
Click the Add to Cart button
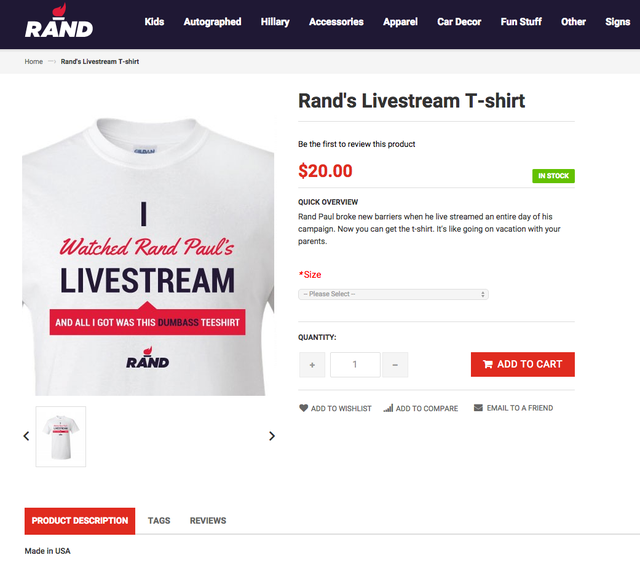pos(522,364)
